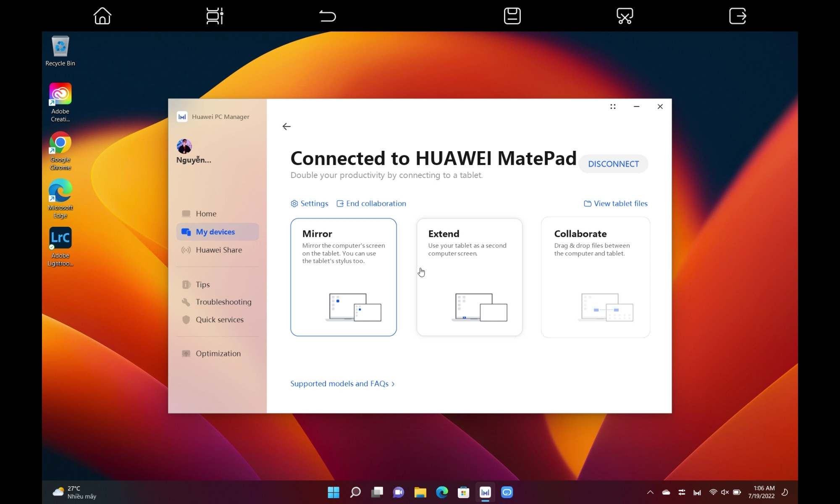Click Huawei control panel tray icon

tap(682, 492)
